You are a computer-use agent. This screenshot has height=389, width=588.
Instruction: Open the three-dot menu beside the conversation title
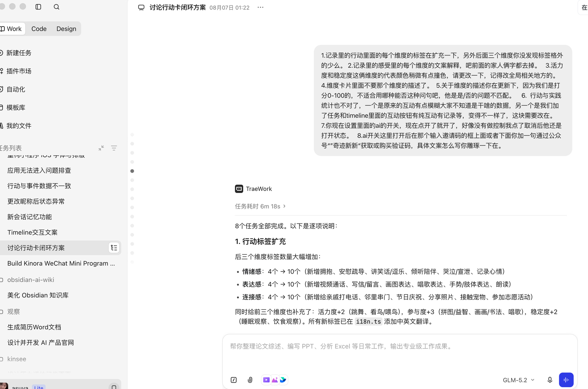coord(260,7)
